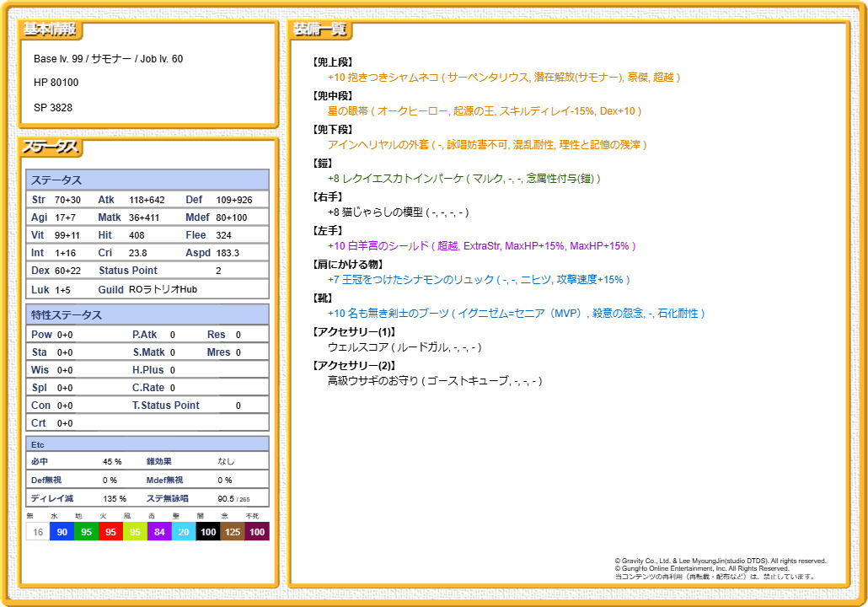This screenshot has width=868, height=607.
Task: Click the ウェルスコア accessory entry
Action: (405, 347)
